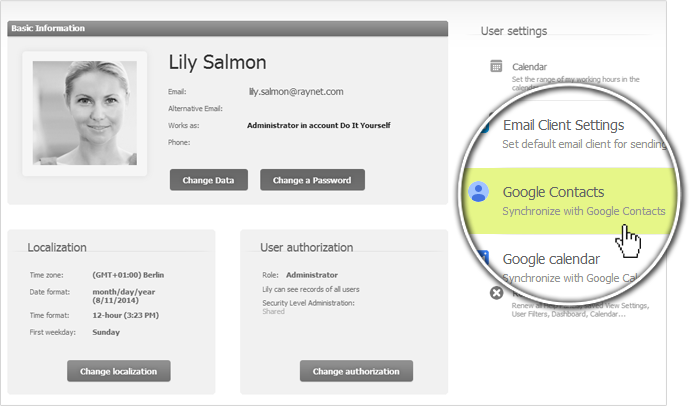Click 'Administrator in account Do It Yourself'

click(319, 126)
